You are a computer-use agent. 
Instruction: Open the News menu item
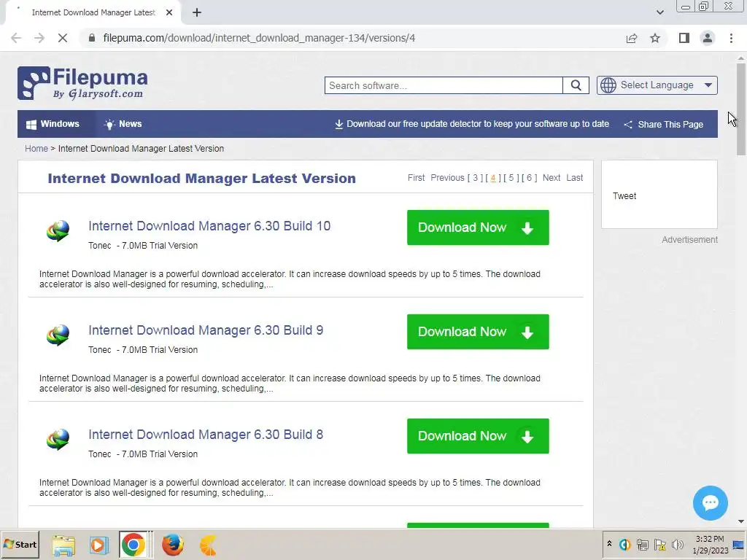point(123,124)
